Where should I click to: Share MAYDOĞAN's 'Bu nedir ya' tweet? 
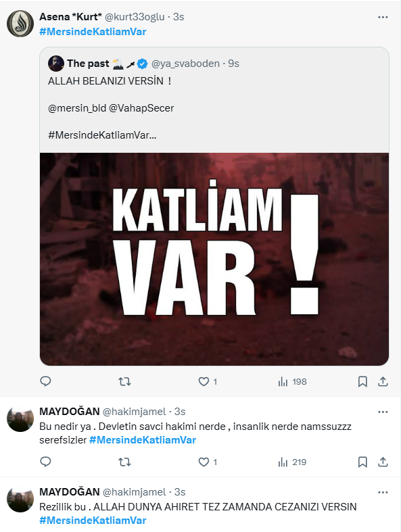click(x=383, y=462)
